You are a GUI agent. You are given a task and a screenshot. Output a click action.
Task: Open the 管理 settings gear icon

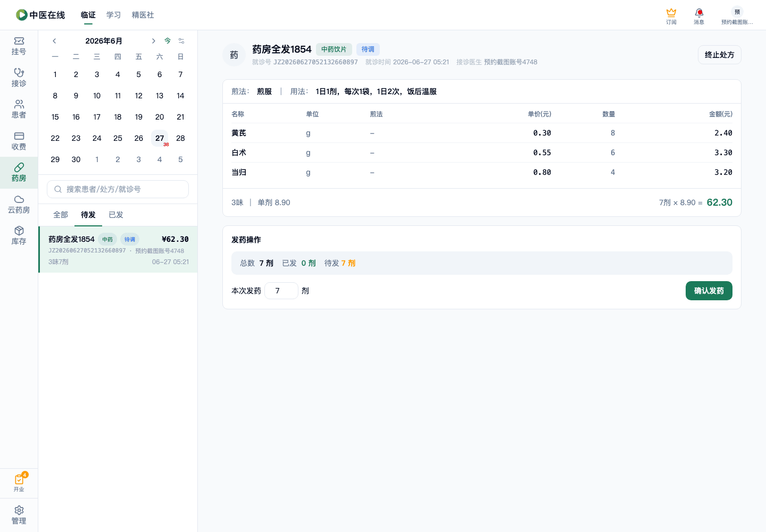tap(19, 515)
